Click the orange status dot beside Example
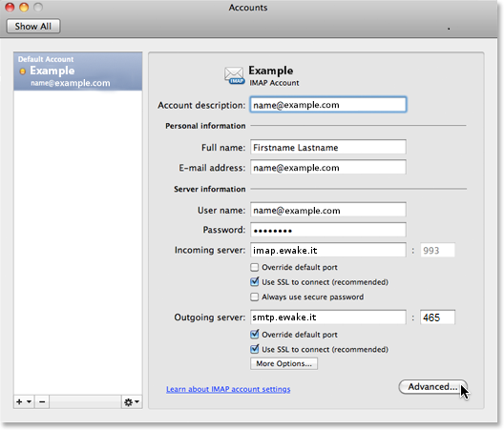This screenshot has height=430, width=504. click(x=23, y=72)
